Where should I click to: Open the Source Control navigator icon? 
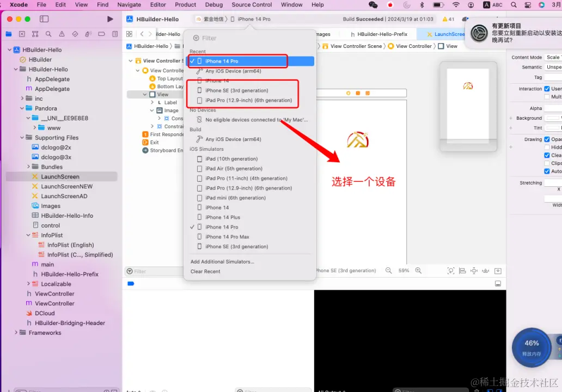coord(22,34)
